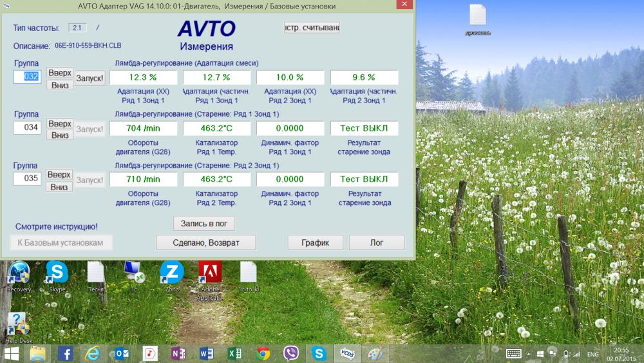
Task: Open OneNote from taskbar
Action: [178, 353]
